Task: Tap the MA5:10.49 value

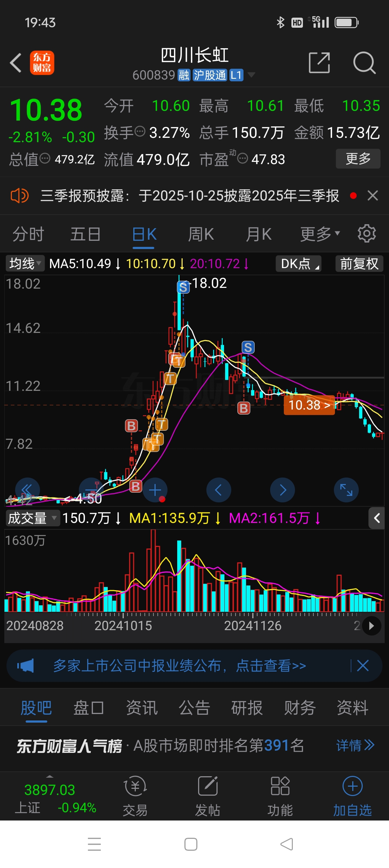Action: (80, 264)
